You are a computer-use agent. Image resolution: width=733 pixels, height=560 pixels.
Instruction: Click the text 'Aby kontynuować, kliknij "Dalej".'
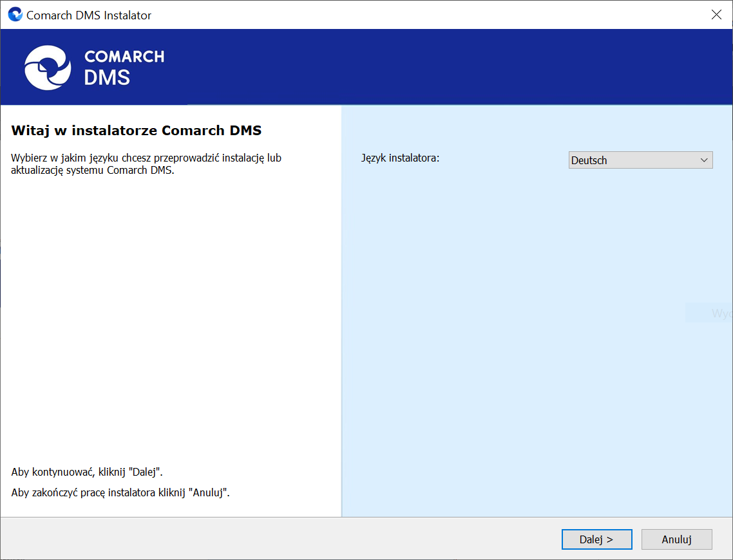click(x=87, y=472)
